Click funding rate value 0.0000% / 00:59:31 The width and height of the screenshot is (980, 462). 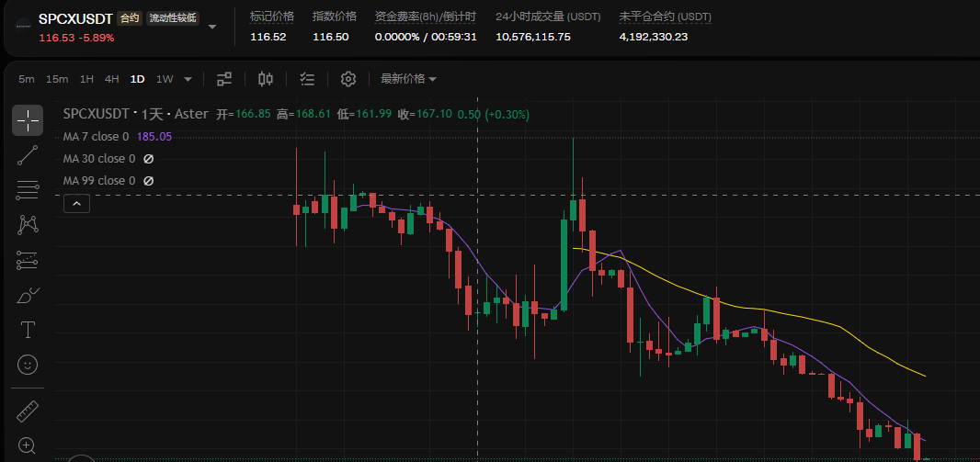coord(426,37)
